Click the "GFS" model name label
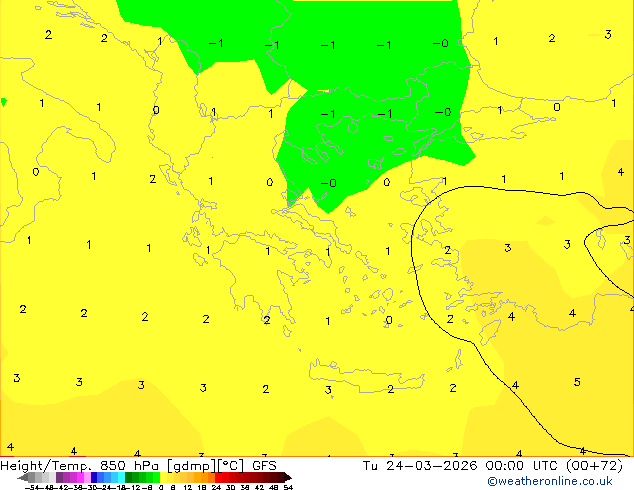 pos(264,466)
